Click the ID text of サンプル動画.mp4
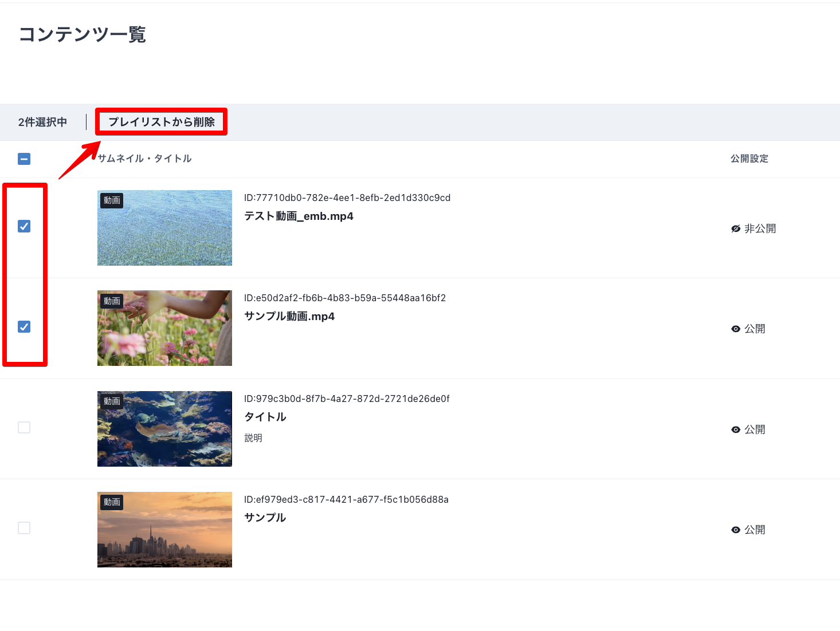840x631 pixels. point(345,298)
